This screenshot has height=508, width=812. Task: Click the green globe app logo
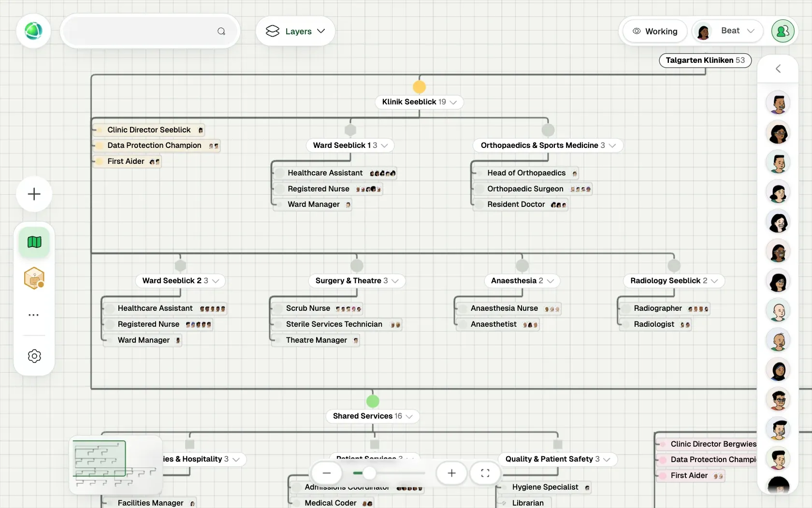point(33,31)
